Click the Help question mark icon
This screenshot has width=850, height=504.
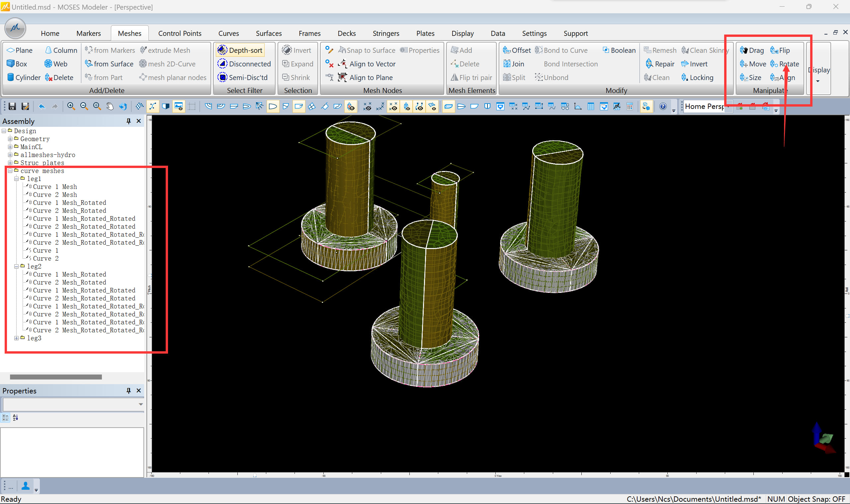click(662, 107)
